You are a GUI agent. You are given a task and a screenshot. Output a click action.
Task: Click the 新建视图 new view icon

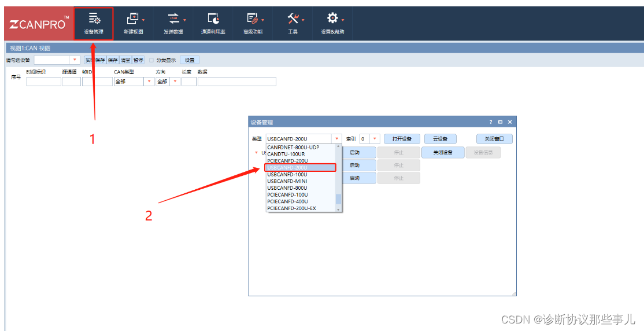click(133, 19)
